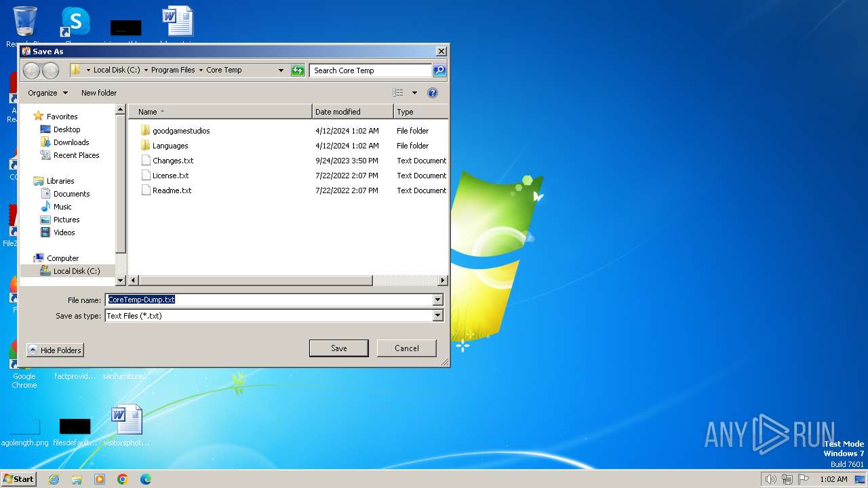Launch Microsoft Edge from taskbar

click(146, 479)
